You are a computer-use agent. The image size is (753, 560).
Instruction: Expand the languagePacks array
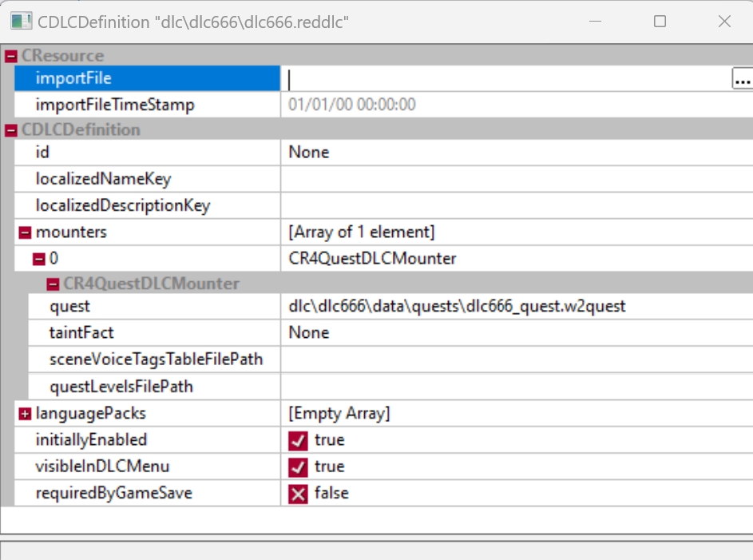(x=25, y=414)
